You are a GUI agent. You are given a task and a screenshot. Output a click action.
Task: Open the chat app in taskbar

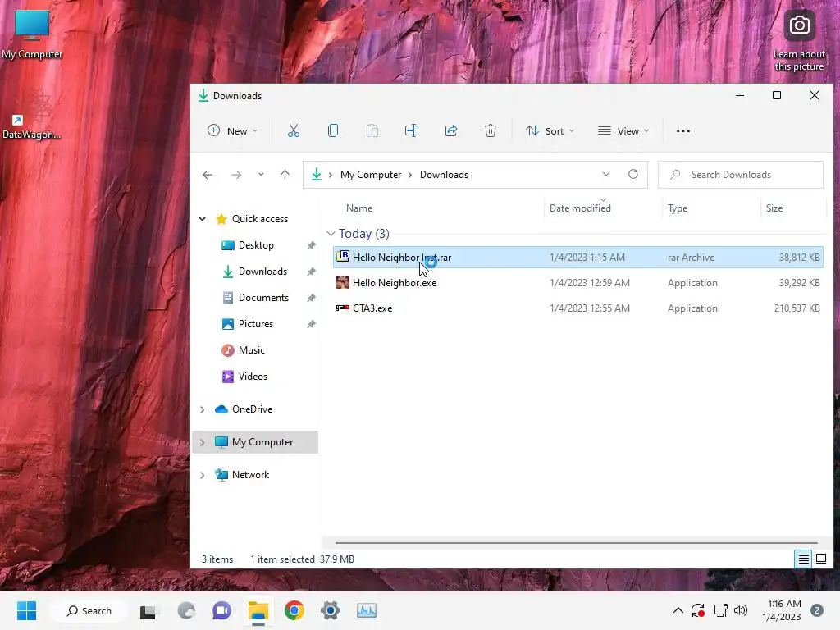[x=221, y=610]
